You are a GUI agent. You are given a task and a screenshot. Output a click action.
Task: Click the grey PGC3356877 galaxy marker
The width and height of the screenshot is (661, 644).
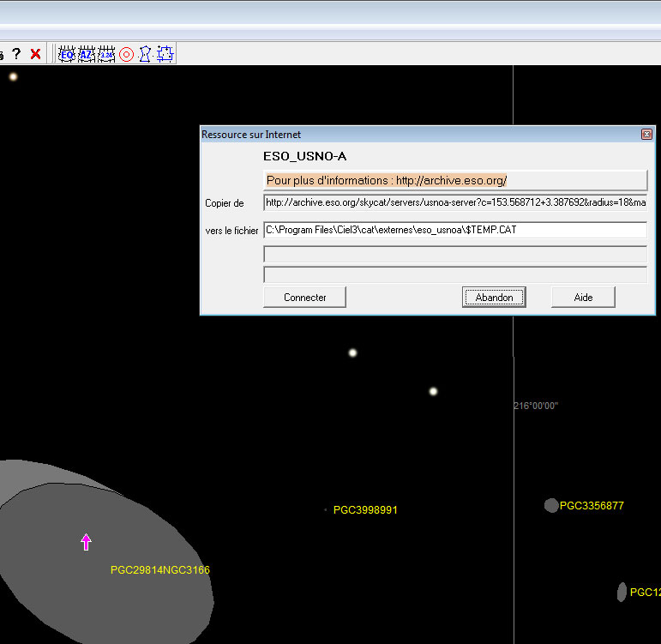pos(551,505)
